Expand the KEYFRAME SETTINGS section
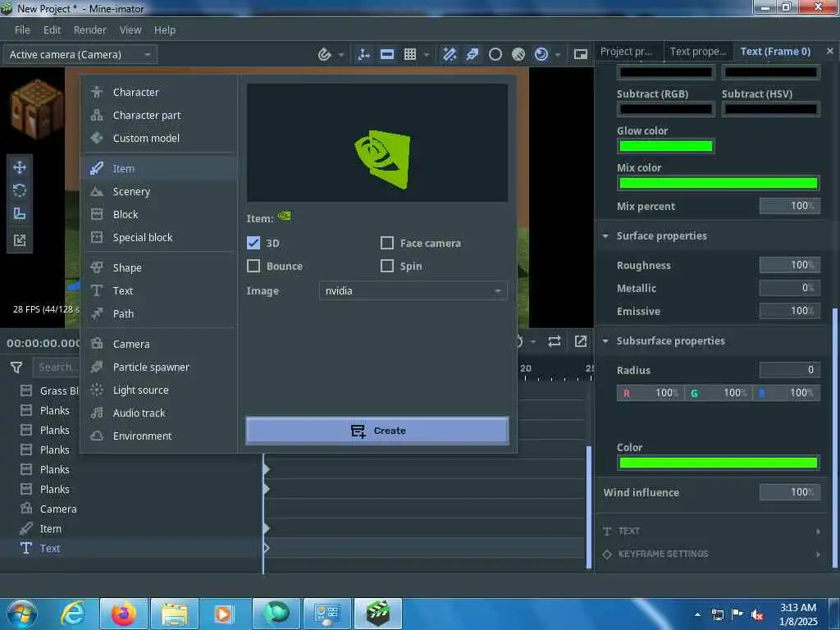Image resolution: width=840 pixels, height=630 pixels. (x=713, y=554)
